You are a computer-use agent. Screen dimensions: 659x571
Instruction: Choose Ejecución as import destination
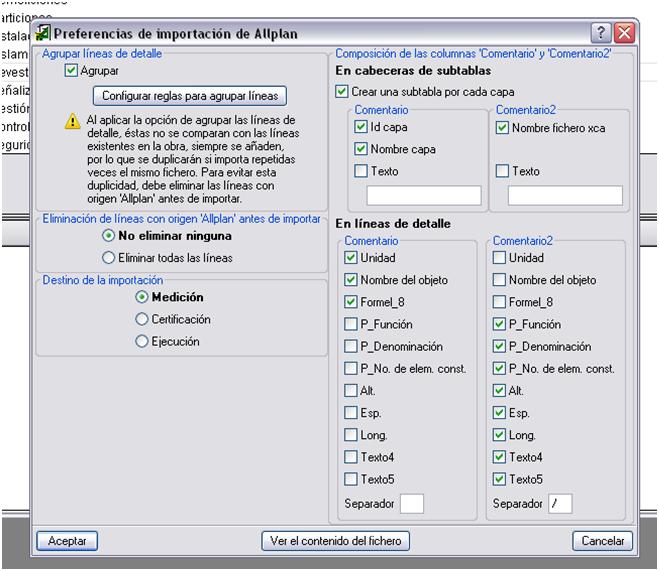[x=142, y=341]
